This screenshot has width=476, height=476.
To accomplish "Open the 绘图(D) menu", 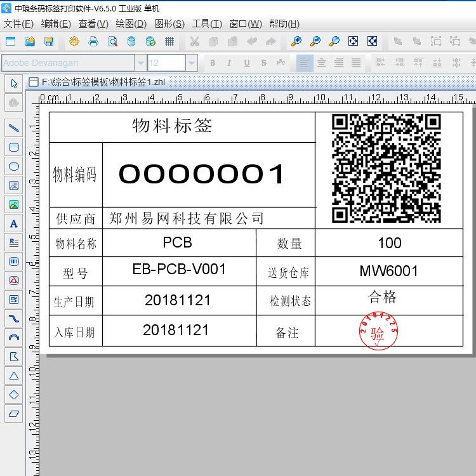I will point(131,23).
